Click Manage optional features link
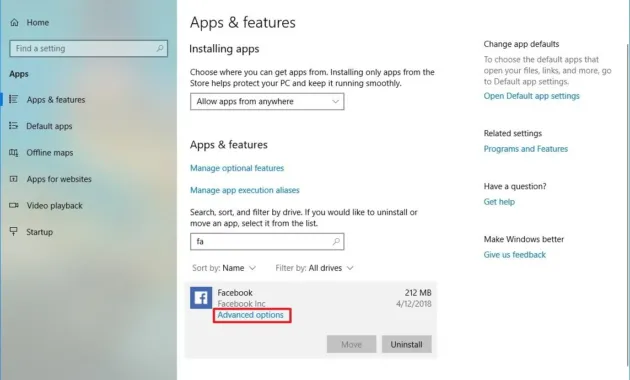The image size is (630, 380). click(x=237, y=168)
